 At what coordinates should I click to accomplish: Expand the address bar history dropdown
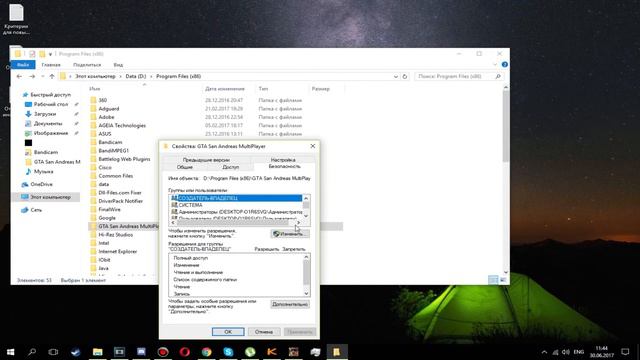pos(396,76)
